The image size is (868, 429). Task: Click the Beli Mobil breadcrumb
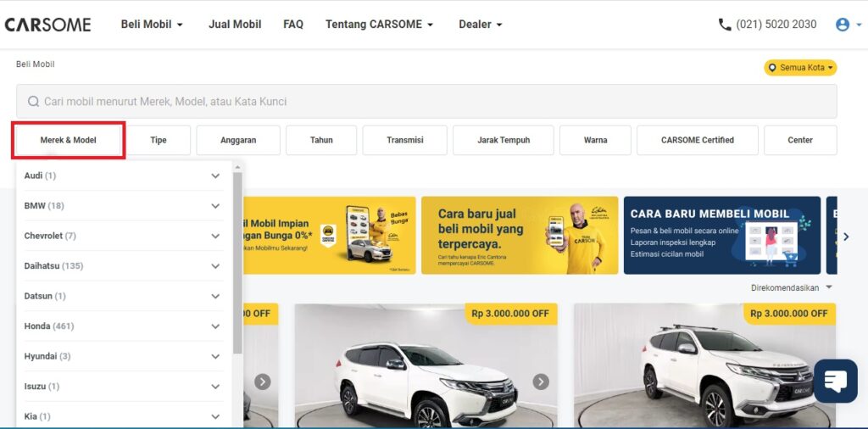[36, 64]
